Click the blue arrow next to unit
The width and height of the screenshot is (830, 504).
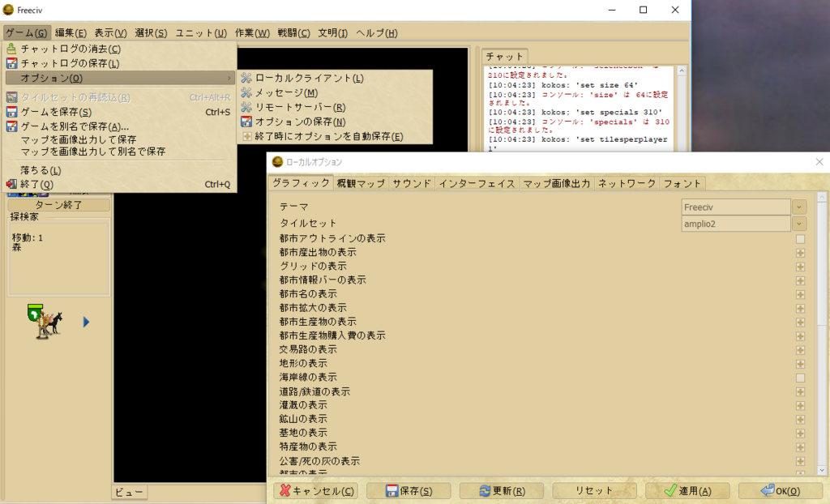(x=86, y=322)
